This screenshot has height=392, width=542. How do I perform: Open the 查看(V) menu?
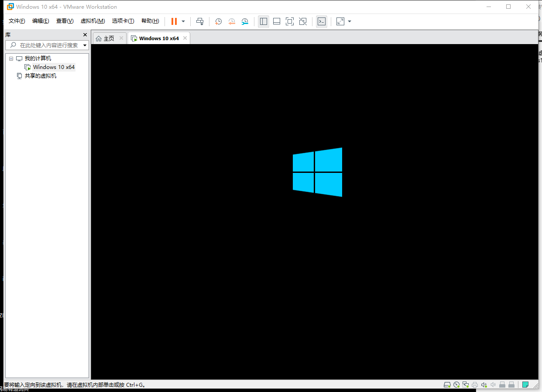pos(65,21)
